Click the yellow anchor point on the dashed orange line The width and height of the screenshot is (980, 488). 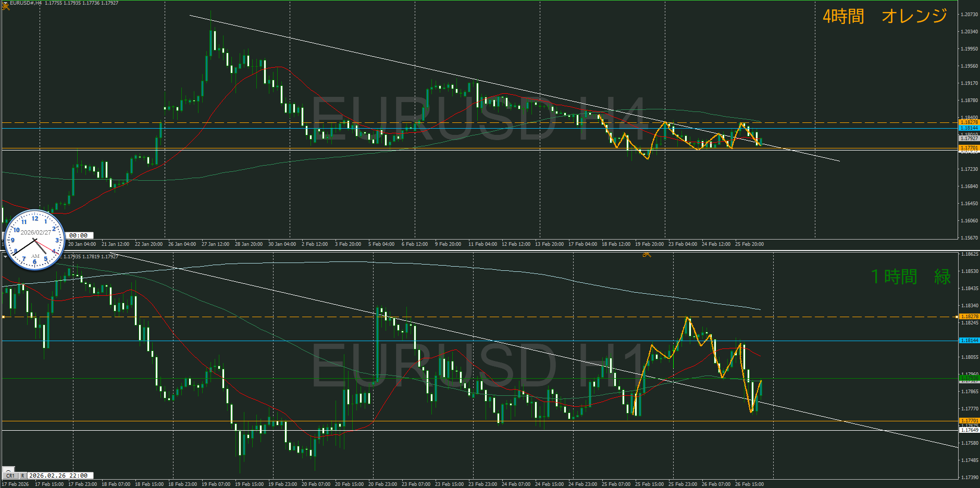pos(3,317)
